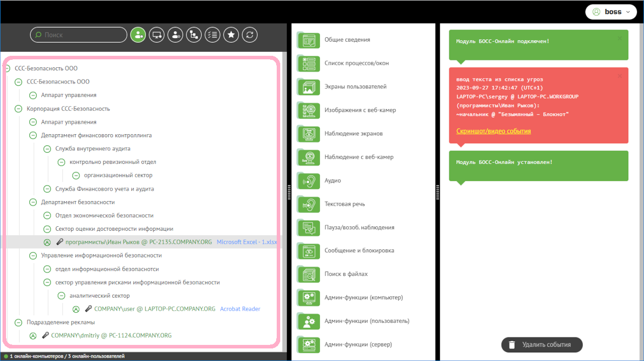Click the Удалить события button
644x361 pixels.
pos(541,345)
